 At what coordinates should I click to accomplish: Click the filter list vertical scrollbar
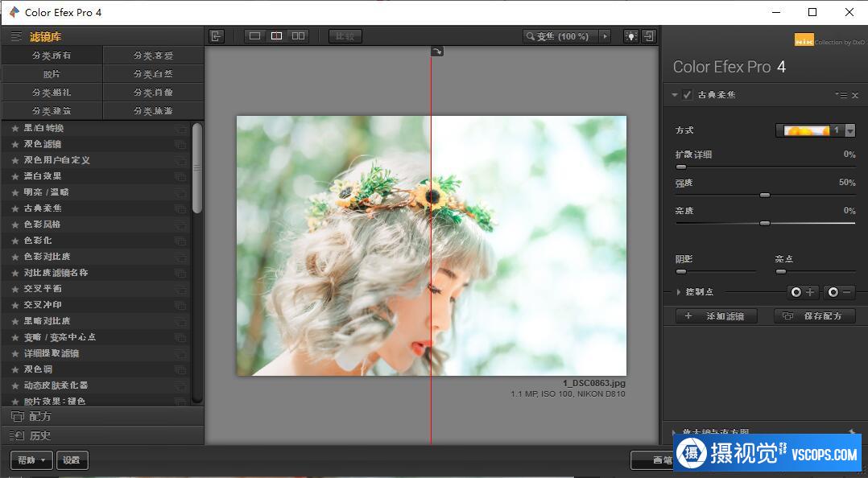(197, 167)
